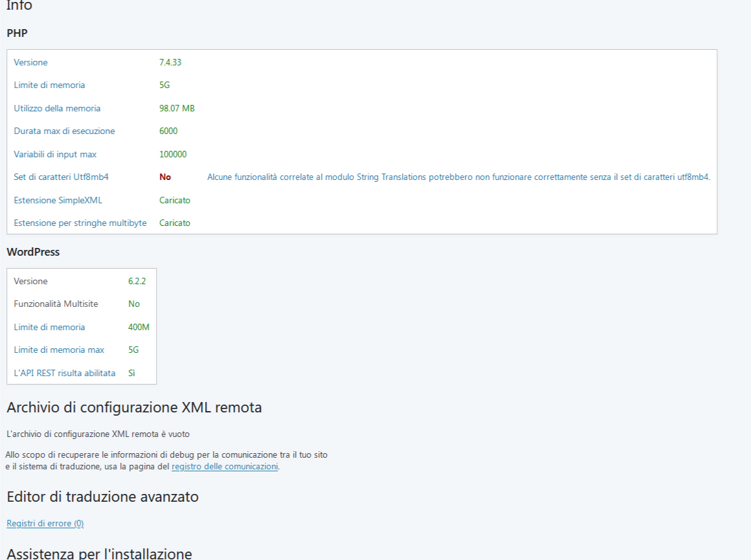Click the WordPress 'Versione' label
This screenshot has height=560, width=751.
click(30, 281)
